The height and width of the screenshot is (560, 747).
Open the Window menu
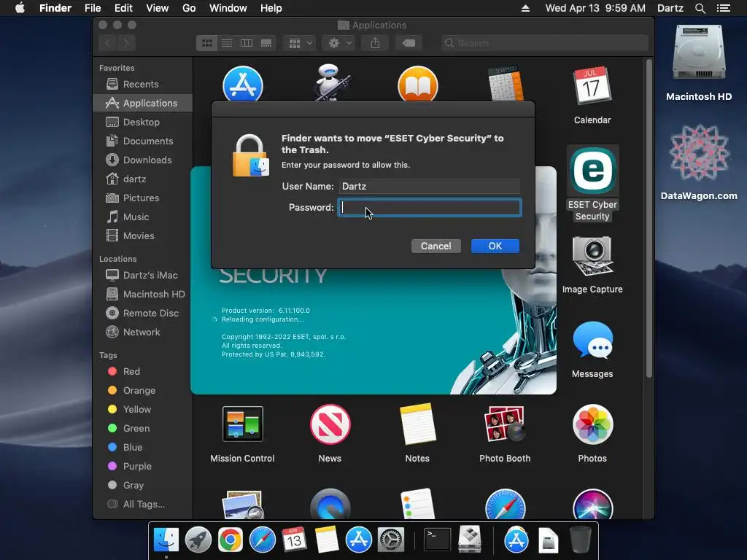(228, 8)
